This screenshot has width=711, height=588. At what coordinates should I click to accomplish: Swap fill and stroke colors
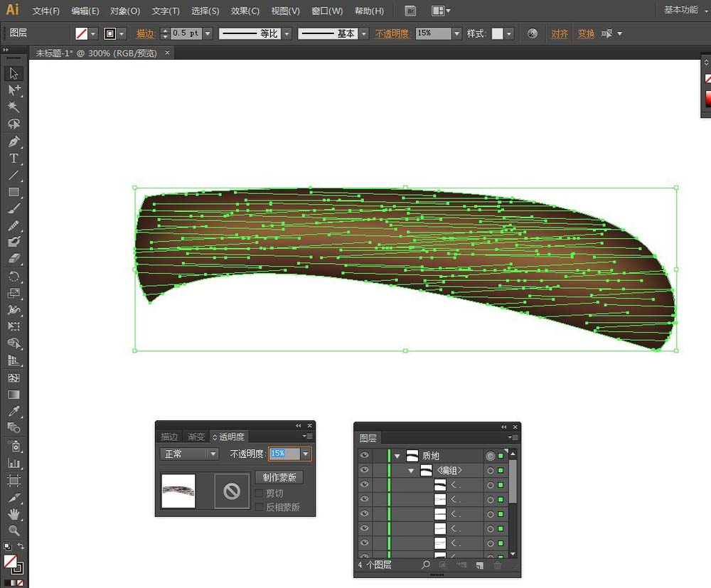tap(21, 546)
